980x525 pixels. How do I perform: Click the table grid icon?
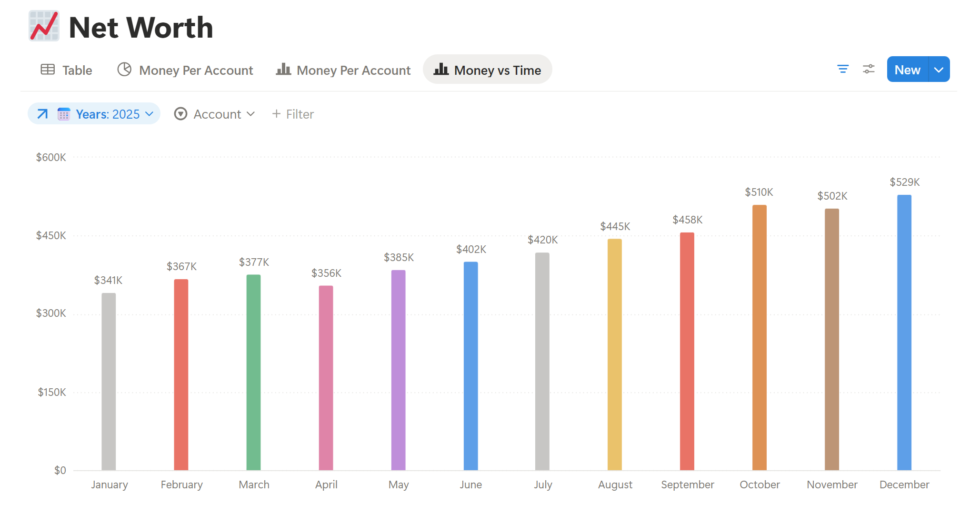[x=48, y=70]
